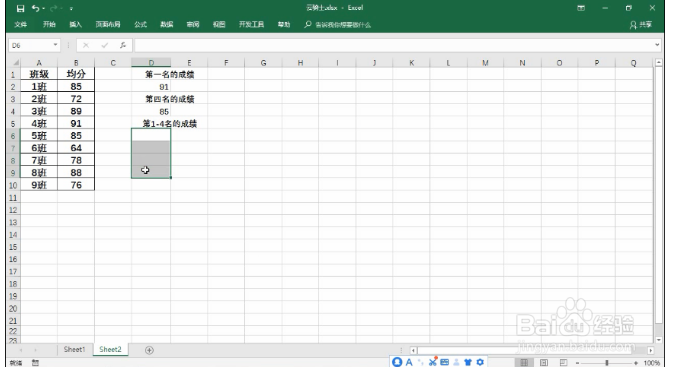This screenshot has width=673, height=370.
Task: Click the Name Box showing D6
Action: [30, 45]
